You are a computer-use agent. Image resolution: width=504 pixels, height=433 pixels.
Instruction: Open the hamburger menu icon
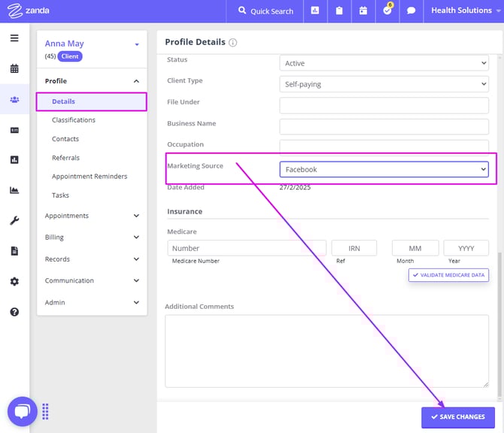click(14, 38)
